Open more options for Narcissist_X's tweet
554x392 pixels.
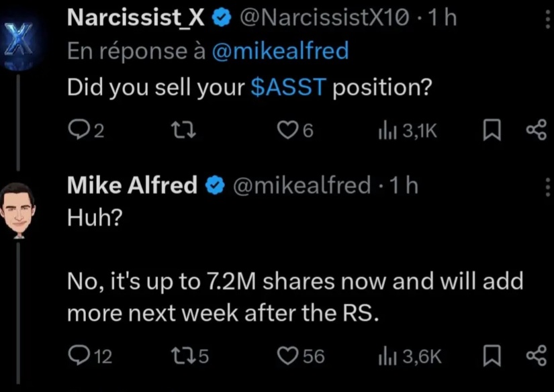548,19
